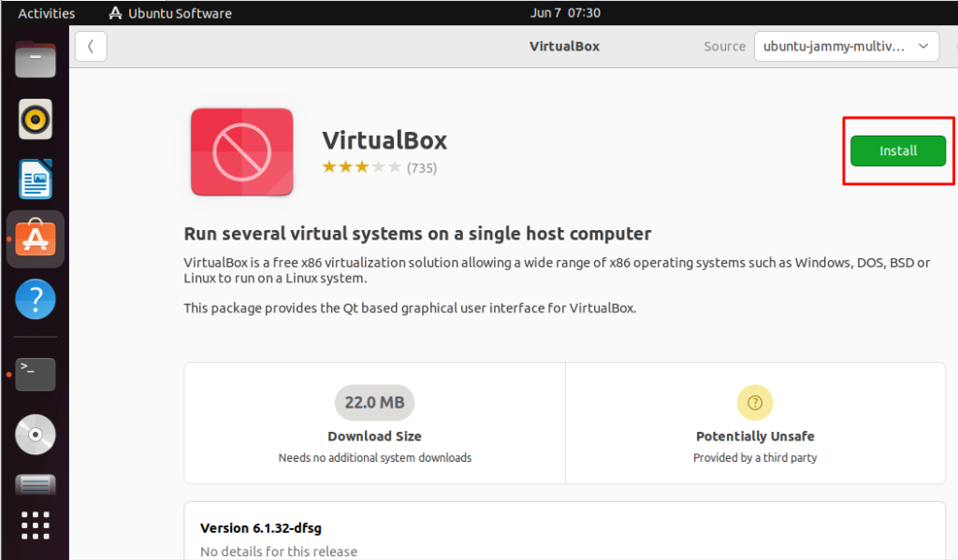Open Terminal from the dock
The height and width of the screenshot is (560, 958).
[36, 374]
